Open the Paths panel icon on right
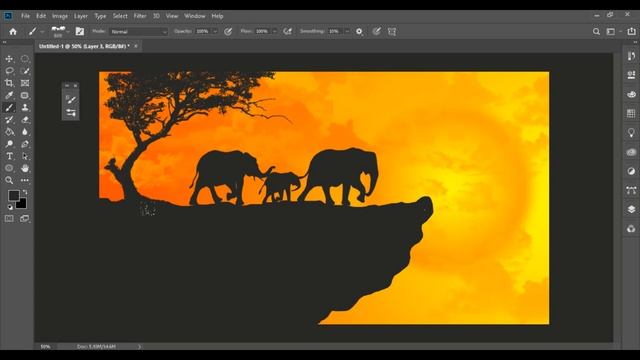The height and width of the screenshot is (360, 640). pyautogui.click(x=631, y=190)
